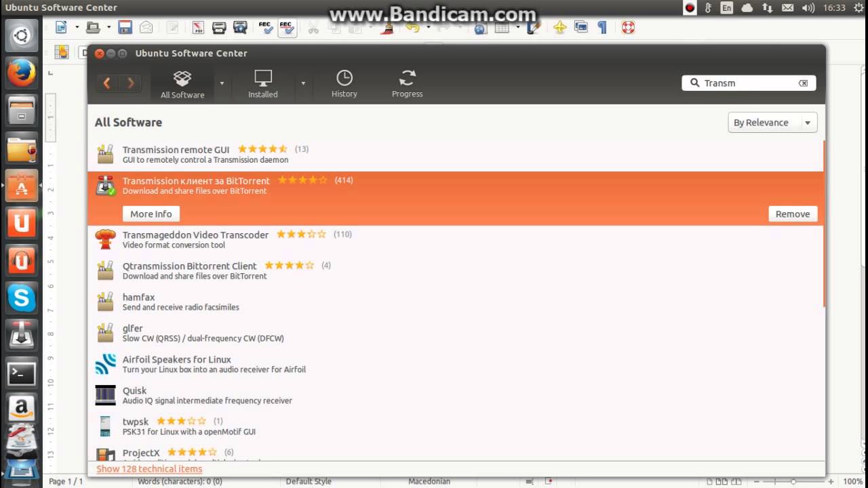Click the Transmageddon mushroom cloud icon

click(x=105, y=239)
